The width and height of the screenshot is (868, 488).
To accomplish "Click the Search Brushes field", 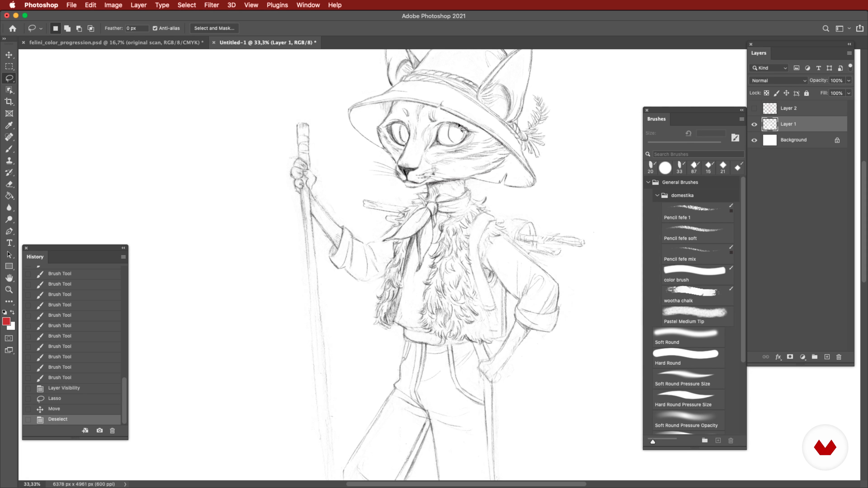I will 698,154.
